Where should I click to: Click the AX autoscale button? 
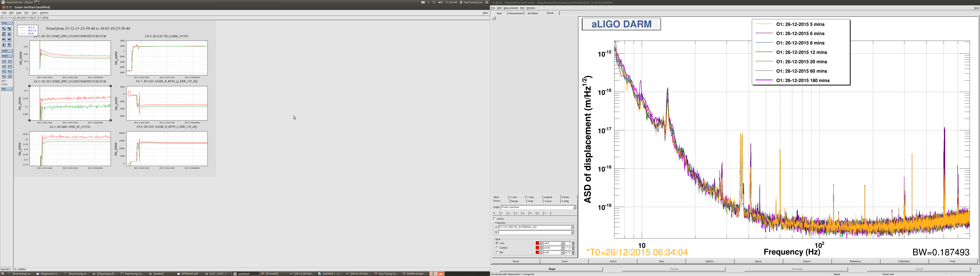[4, 66]
